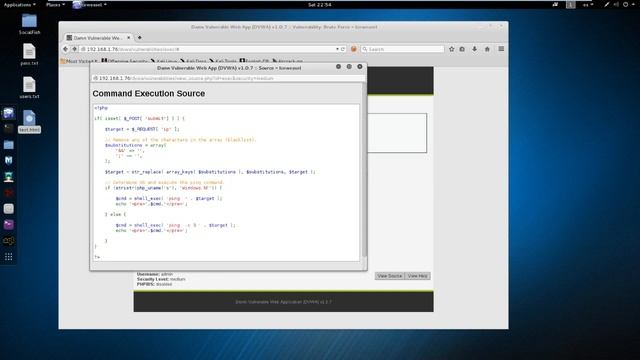Go back in the browser

(x=65, y=49)
